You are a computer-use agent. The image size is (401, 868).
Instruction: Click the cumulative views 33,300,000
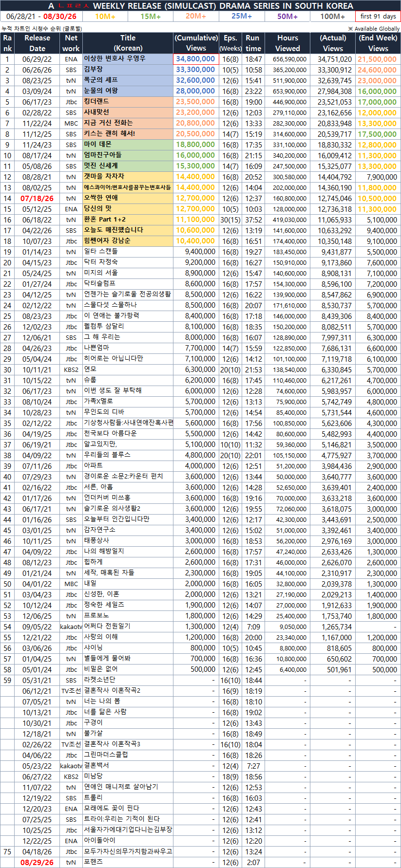(x=195, y=70)
